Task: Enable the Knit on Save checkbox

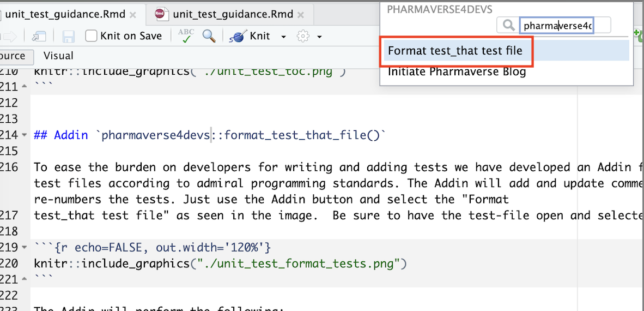Action: click(x=92, y=36)
